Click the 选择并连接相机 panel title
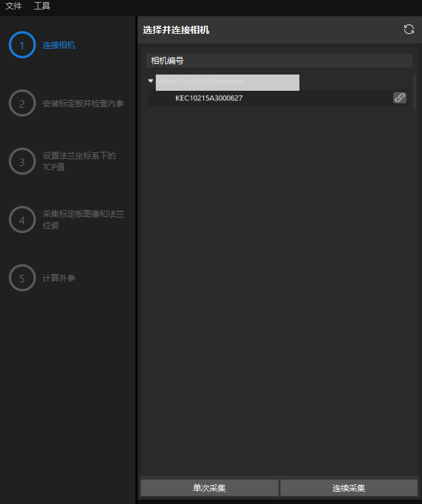 [x=176, y=30]
